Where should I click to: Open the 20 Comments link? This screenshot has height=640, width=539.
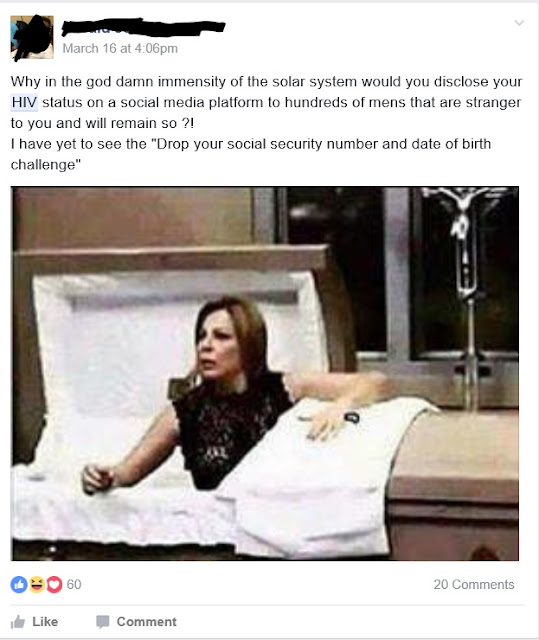[474, 584]
